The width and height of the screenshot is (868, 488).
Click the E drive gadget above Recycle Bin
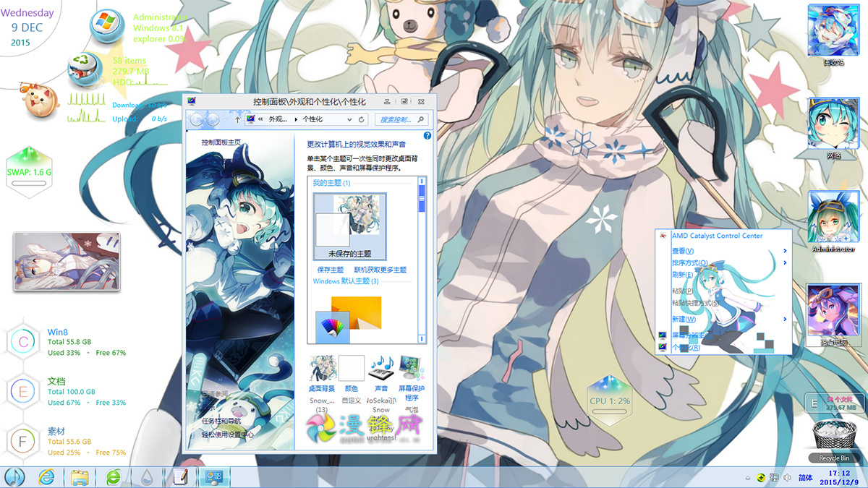tap(834, 403)
